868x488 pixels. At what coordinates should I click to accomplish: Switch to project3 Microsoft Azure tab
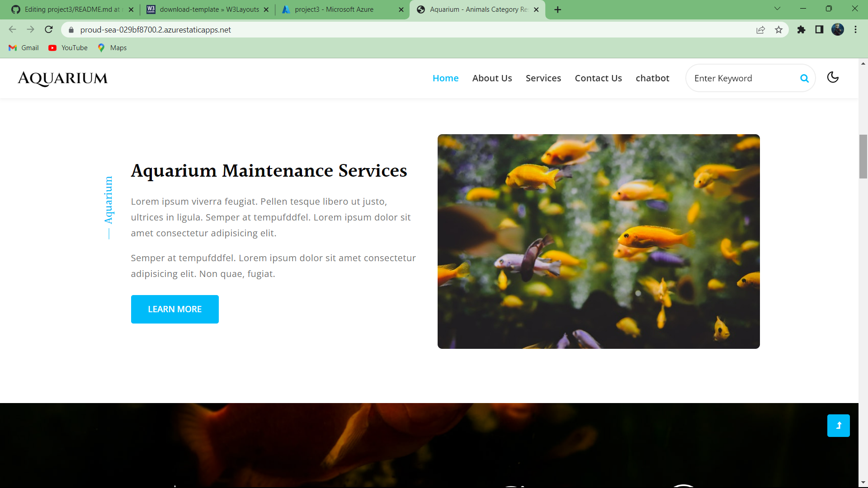(x=335, y=9)
